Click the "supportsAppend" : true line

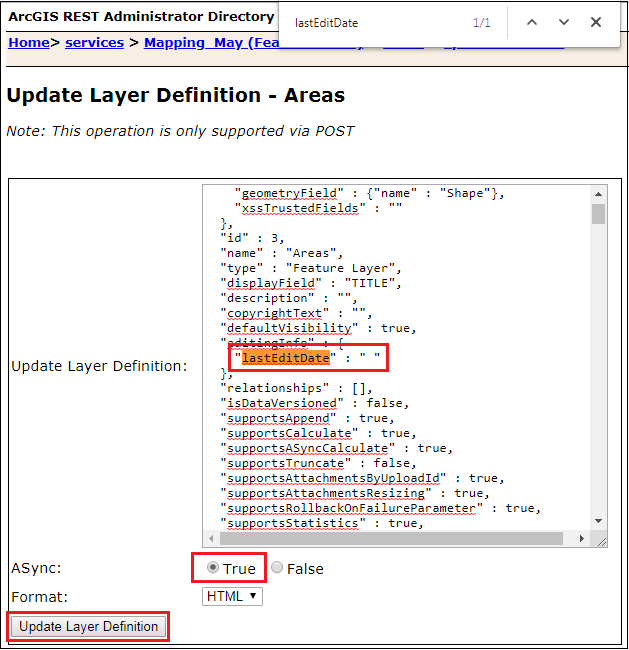(x=307, y=418)
